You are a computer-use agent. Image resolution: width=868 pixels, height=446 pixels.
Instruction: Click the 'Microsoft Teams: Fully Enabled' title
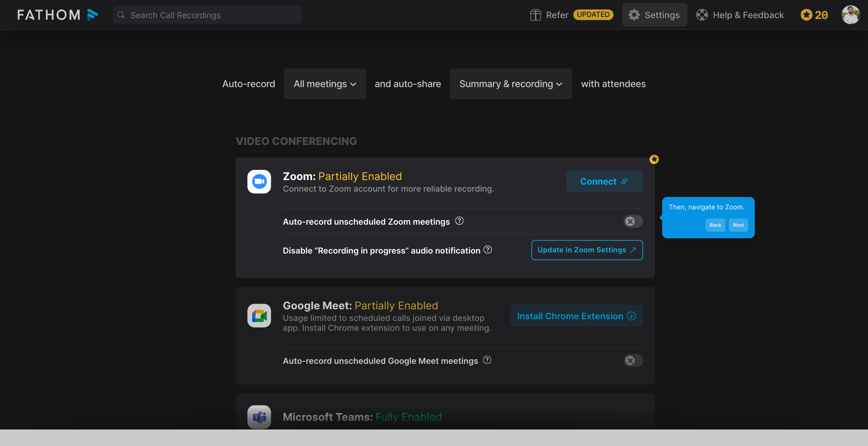[362, 417]
